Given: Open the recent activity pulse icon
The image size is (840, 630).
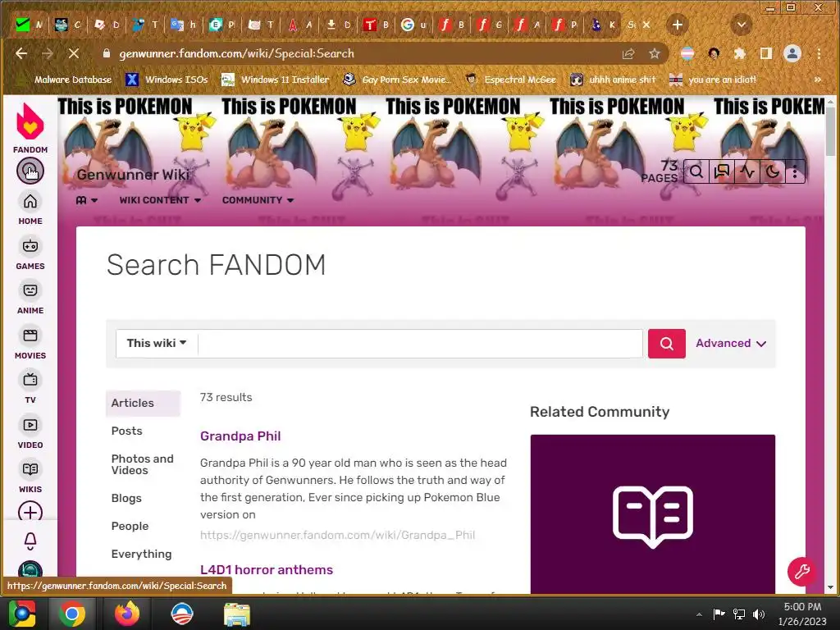Looking at the screenshot, I should point(747,171).
